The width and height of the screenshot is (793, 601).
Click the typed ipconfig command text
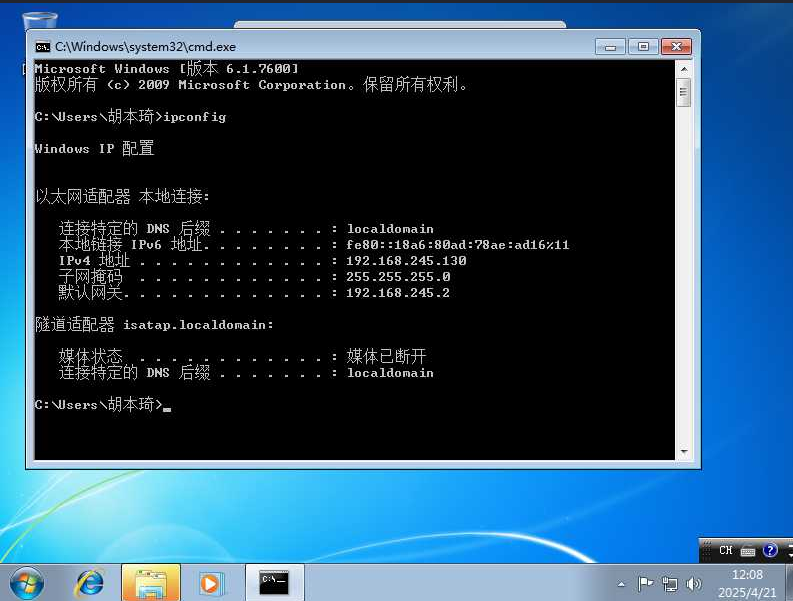(195, 117)
